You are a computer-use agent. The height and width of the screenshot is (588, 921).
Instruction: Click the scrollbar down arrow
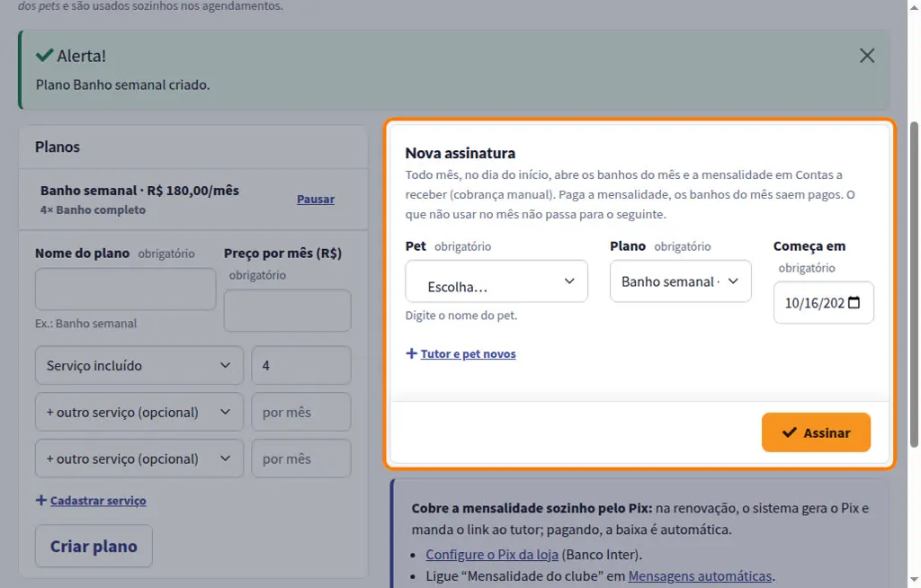tap(914, 580)
